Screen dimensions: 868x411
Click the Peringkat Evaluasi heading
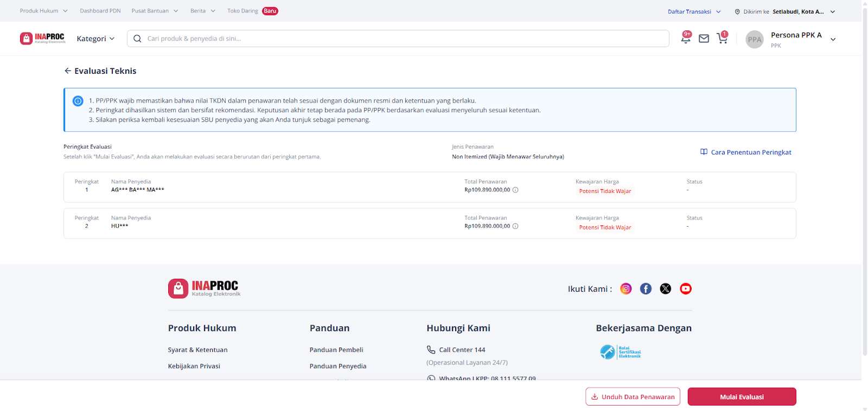[x=87, y=146]
